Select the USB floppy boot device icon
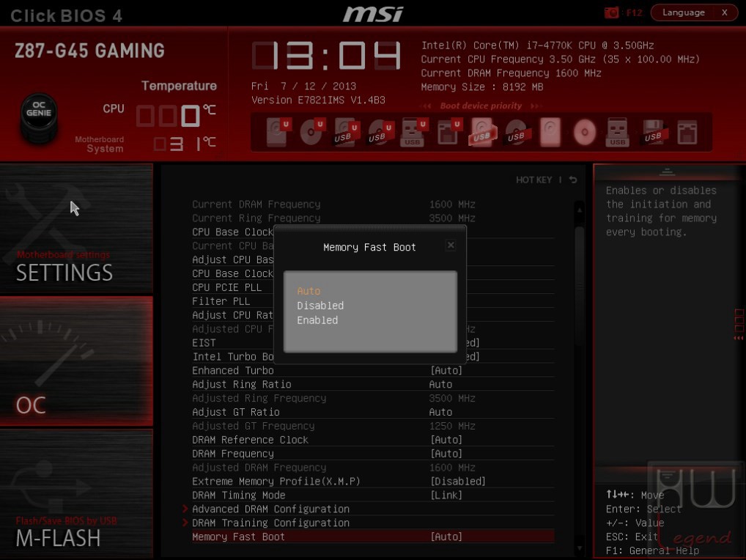This screenshot has width=746, height=560. [x=653, y=132]
